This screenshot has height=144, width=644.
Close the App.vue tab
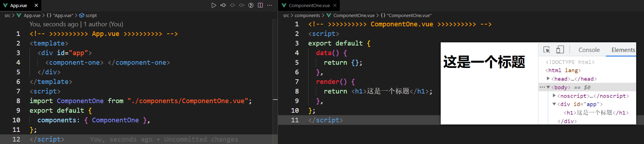point(36,5)
